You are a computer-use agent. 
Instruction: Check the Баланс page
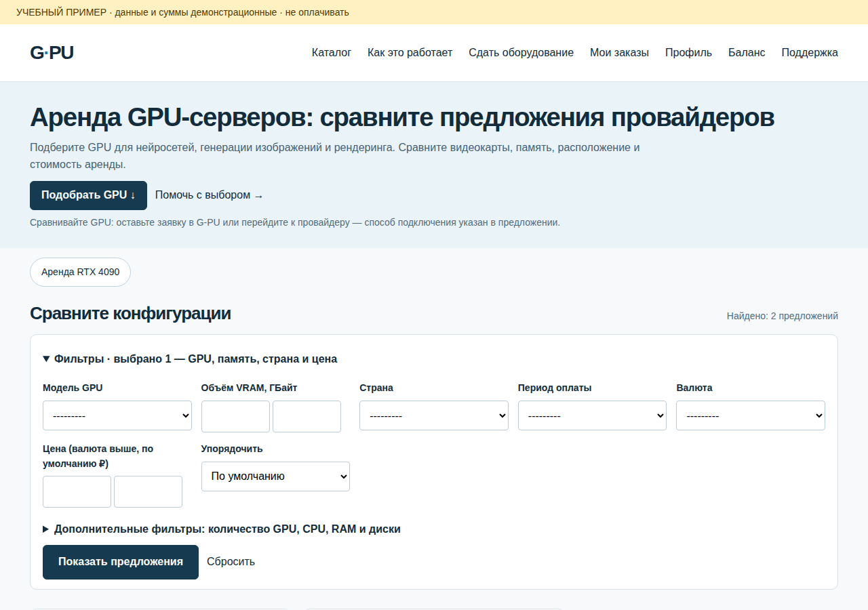point(747,53)
